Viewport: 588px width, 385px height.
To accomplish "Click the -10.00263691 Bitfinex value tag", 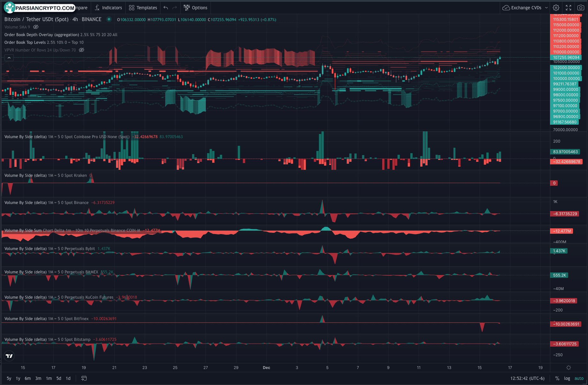I will tap(566, 324).
